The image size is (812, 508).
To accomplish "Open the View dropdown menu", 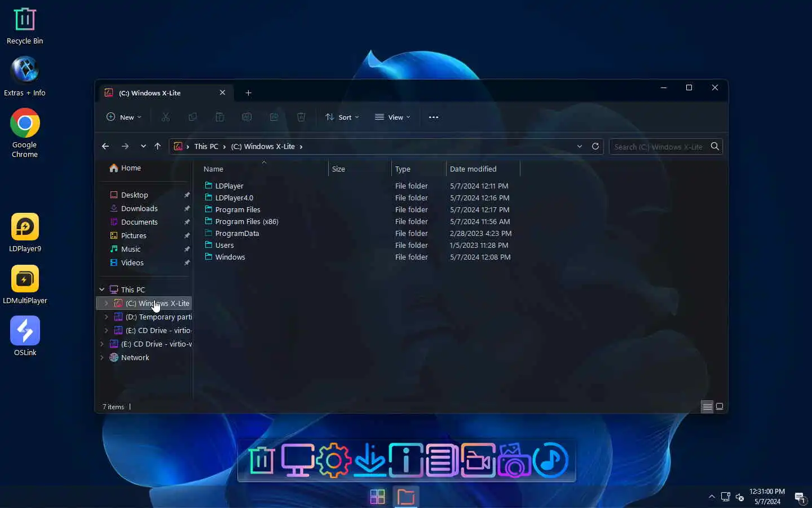I will click(392, 117).
